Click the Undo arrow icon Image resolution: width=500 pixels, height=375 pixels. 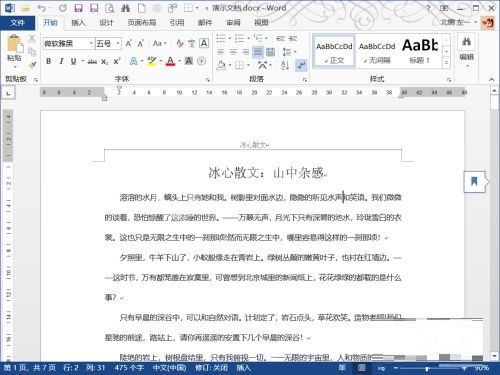[x=41, y=8]
